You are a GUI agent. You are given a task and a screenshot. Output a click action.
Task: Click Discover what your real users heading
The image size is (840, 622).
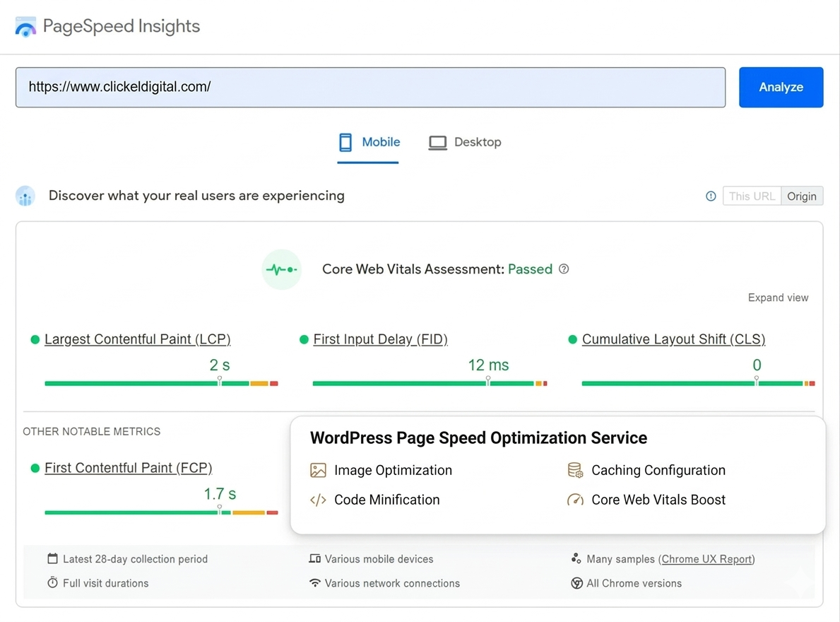196,196
